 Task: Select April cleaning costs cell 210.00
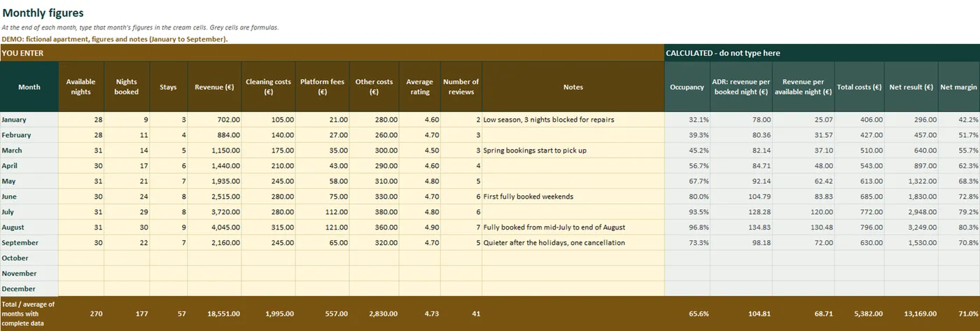pos(269,166)
